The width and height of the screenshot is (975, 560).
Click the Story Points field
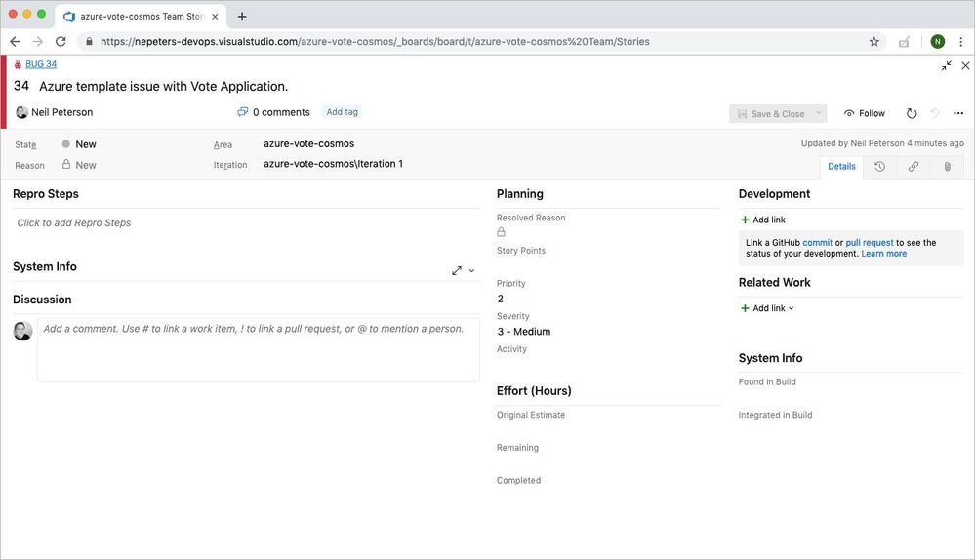[x=608, y=265]
